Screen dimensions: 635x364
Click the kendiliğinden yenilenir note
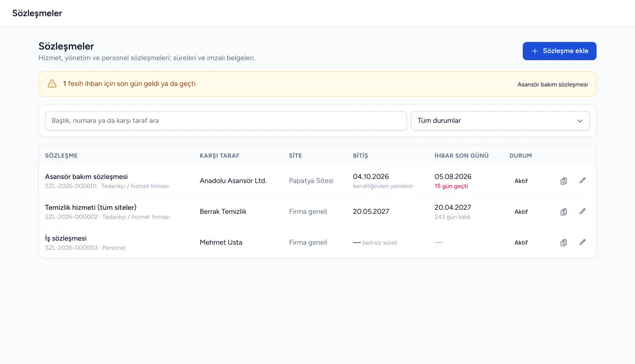click(x=383, y=186)
